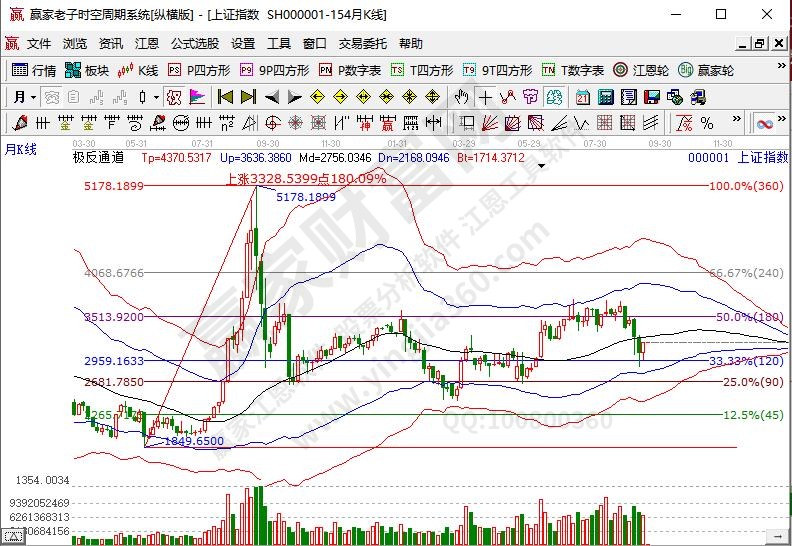Screen dimensions: 792x546
Task: Open the candlestick style dropdown arrow
Action: pyautogui.click(x=155, y=97)
